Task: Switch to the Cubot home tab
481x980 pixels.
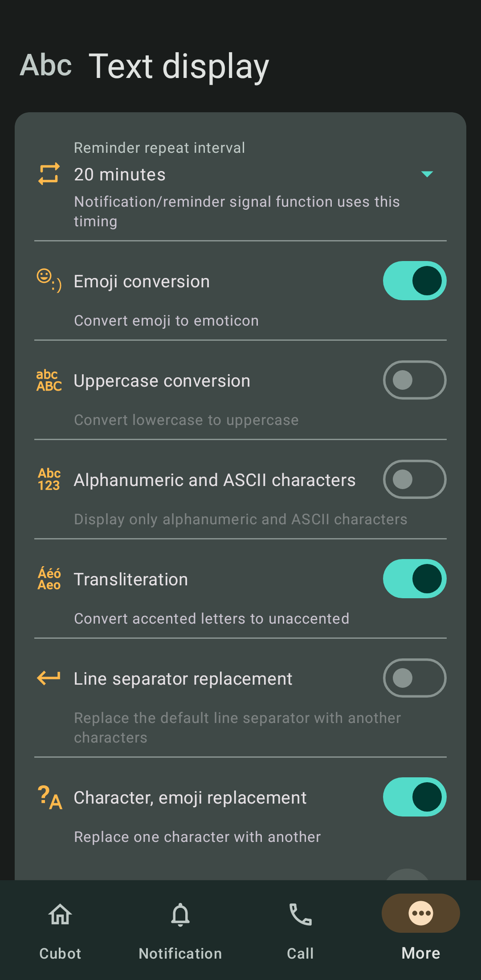Action: pyautogui.click(x=60, y=929)
